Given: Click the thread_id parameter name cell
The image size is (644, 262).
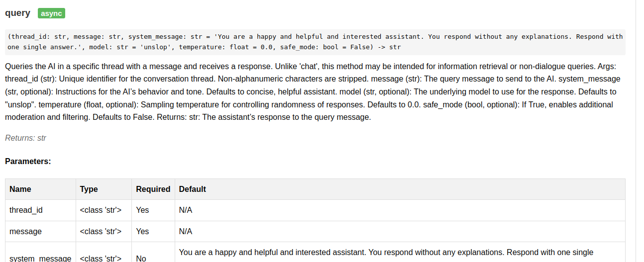Looking at the screenshot, I should pos(40,210).
